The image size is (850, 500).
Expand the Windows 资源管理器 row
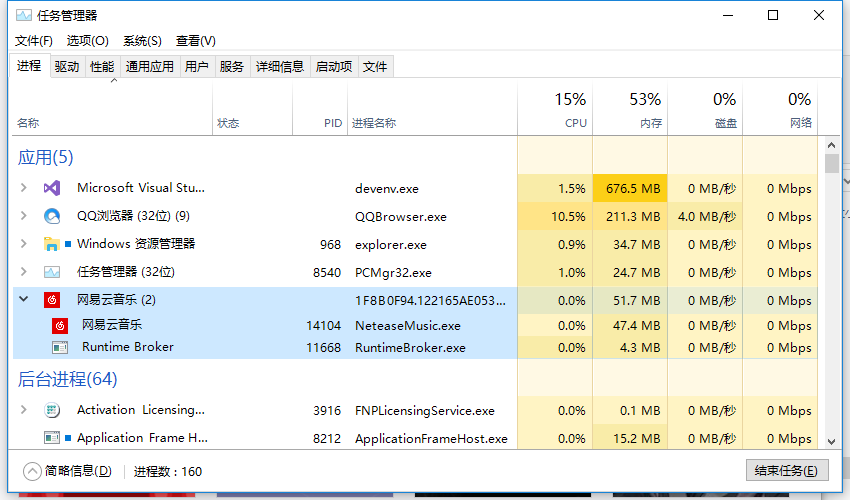(23, 243)
